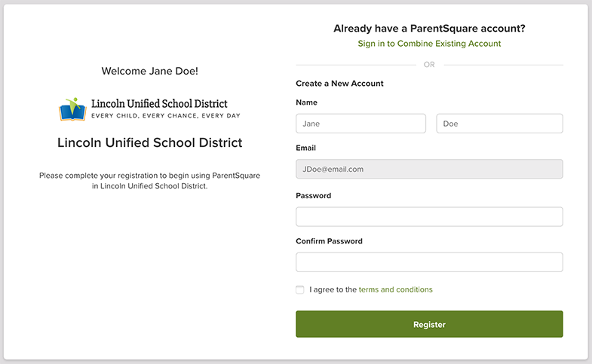Image resolution: width=592 pixels, height=364 pixels.
Task: Focus the first name field with Jane
Action: (x=360, y=124)
